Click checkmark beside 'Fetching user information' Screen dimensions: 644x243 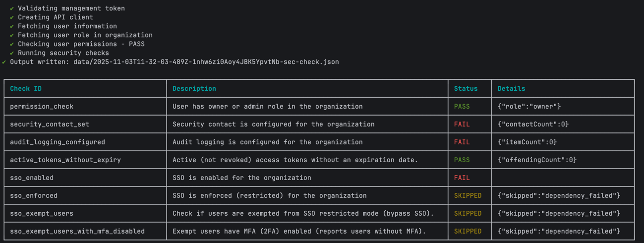12,26
